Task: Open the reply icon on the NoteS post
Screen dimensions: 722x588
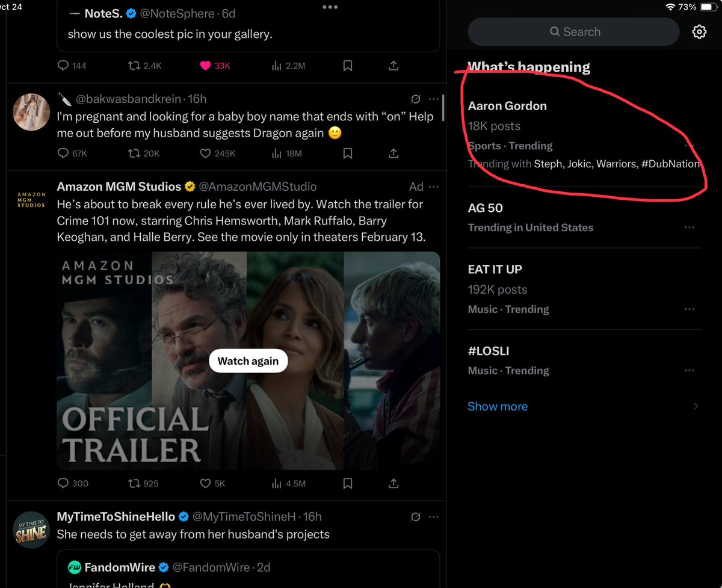Action: pyautogui.click(x=62, y=66)
